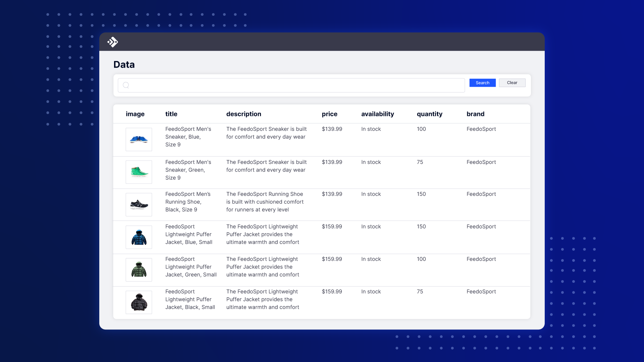Click the double-arrow navigation icon
Screen dimensions: 644x362
point(112,42)
